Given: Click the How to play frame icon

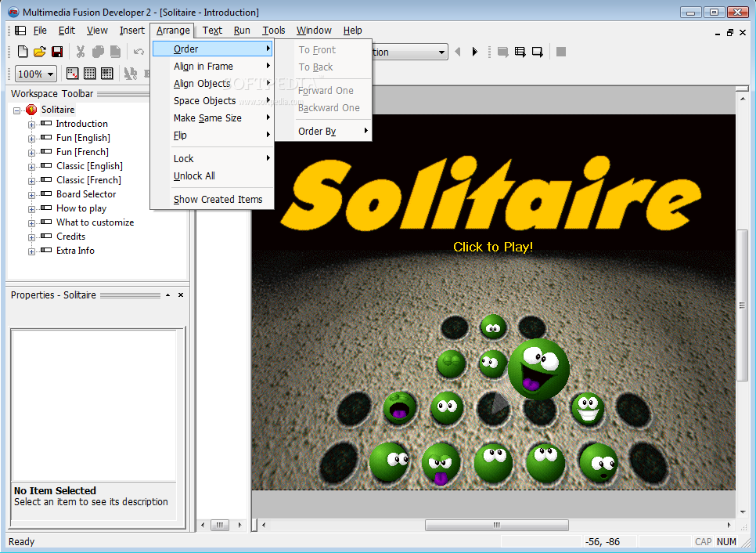Looking at the screenshot, I should tap(46, 208).
